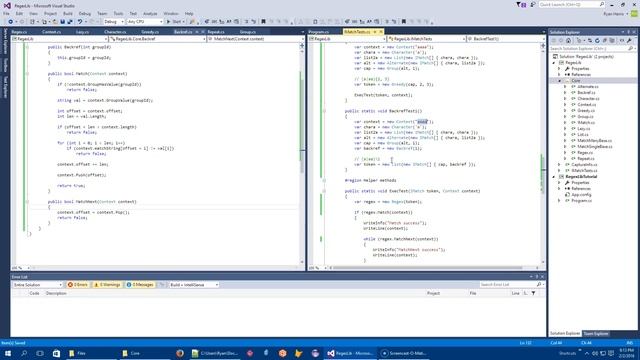Click the left editor vertical scrollbar
Viewport: 640px width, 360px height.
point(302,155)
